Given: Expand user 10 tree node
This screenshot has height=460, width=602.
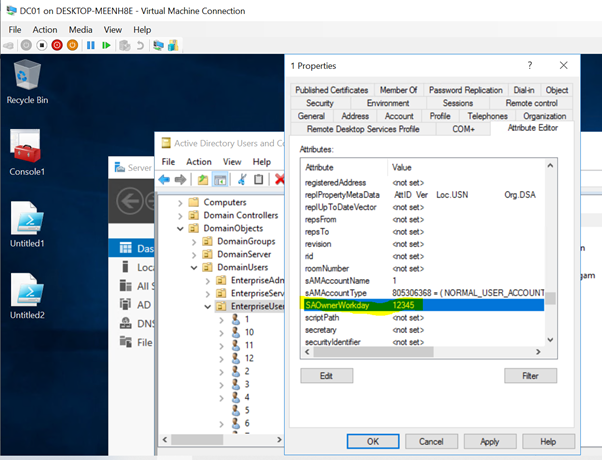Looking at the screenshot, I should (222, 333).
